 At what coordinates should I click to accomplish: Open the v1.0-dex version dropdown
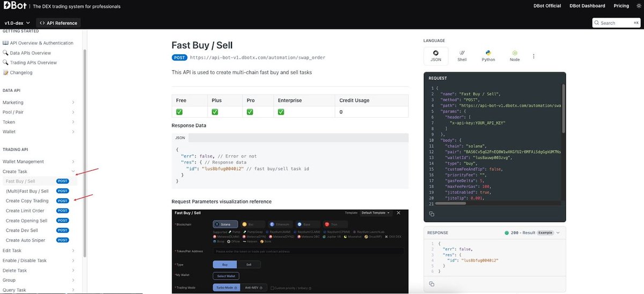17,23
